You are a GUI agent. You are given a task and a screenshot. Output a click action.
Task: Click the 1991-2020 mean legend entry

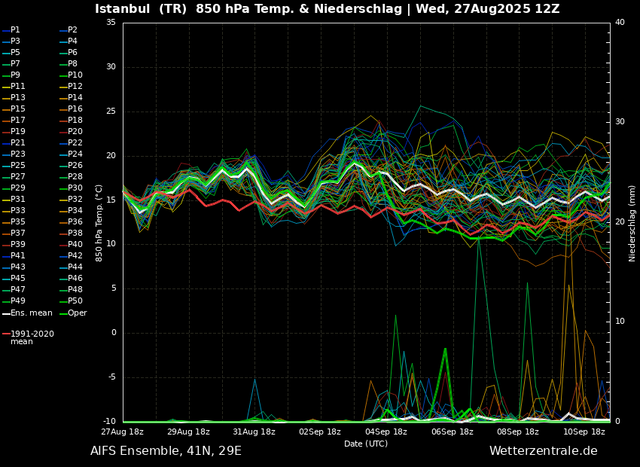click(28, 338)
